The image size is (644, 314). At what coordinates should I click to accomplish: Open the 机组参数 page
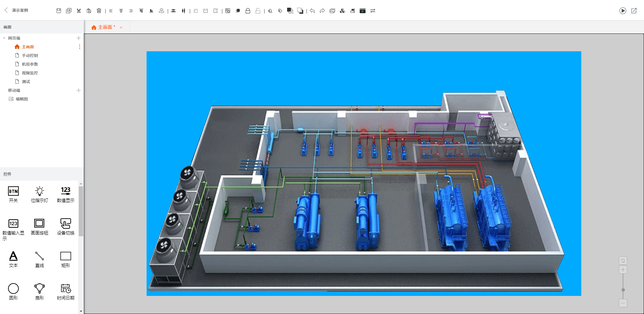[x=30, y=64]
